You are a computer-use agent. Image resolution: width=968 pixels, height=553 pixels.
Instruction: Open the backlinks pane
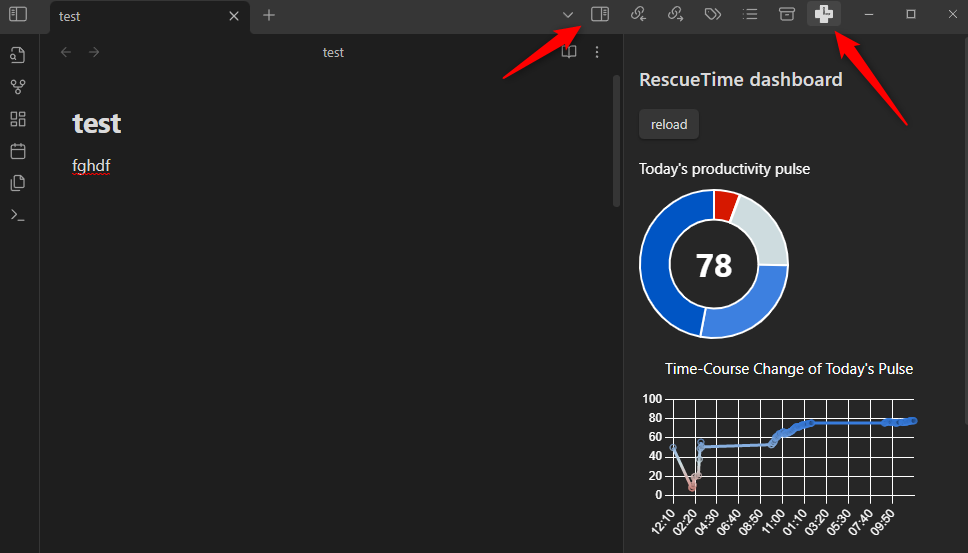(638, 14)
